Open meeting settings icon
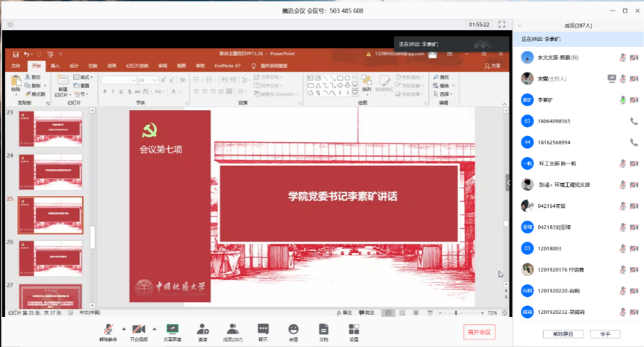 tap(353, 329)
